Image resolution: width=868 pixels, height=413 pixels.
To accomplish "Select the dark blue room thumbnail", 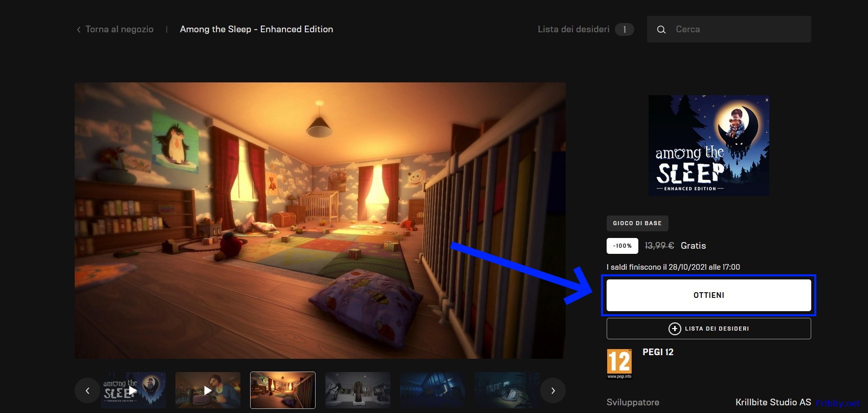I will 432,390.
